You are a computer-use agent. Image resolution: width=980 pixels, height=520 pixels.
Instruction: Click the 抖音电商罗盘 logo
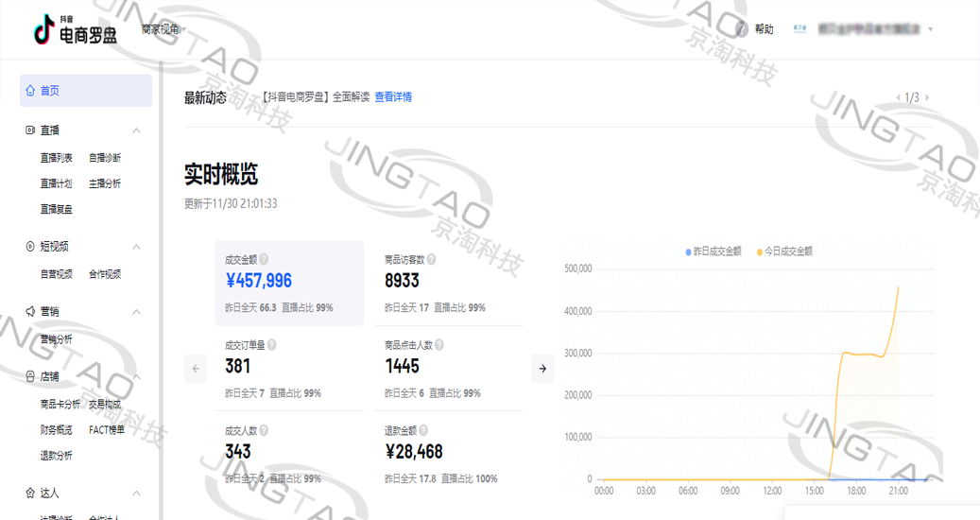[x=76, y=30]
